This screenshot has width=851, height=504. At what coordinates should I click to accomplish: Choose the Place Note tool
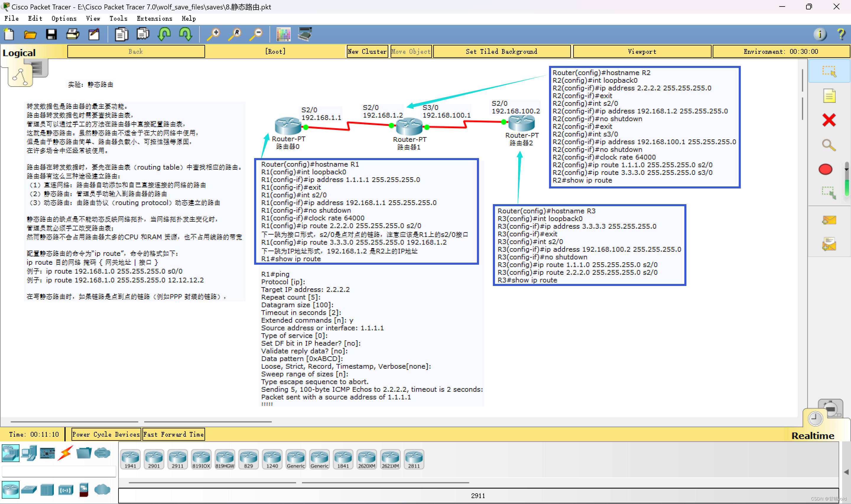[829, 96]
